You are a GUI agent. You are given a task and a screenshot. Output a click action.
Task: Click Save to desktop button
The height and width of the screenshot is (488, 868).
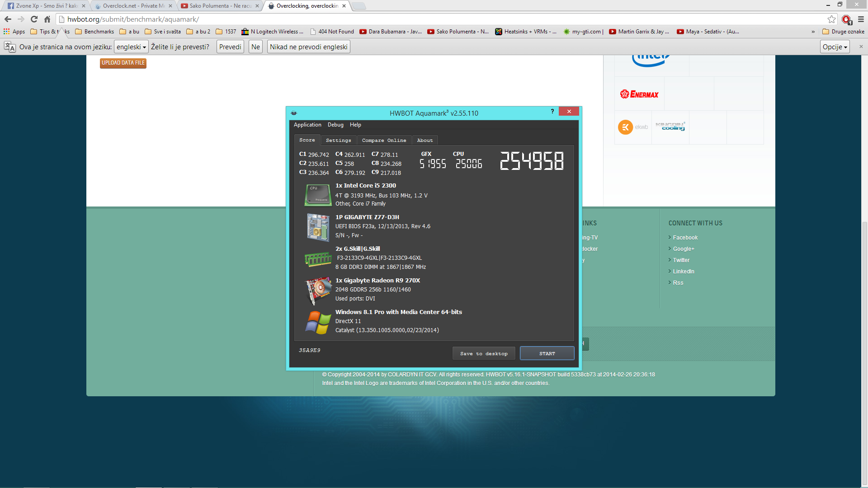(484, 353)
